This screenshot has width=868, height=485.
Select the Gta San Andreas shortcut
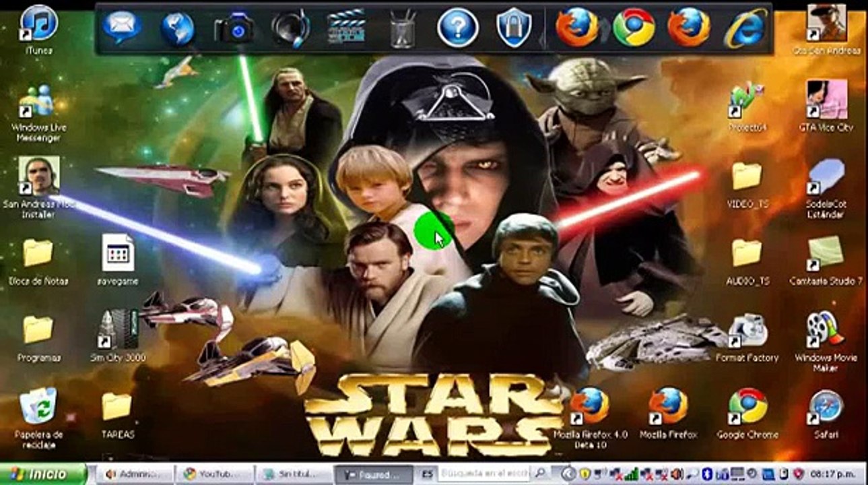coord(826,30)
